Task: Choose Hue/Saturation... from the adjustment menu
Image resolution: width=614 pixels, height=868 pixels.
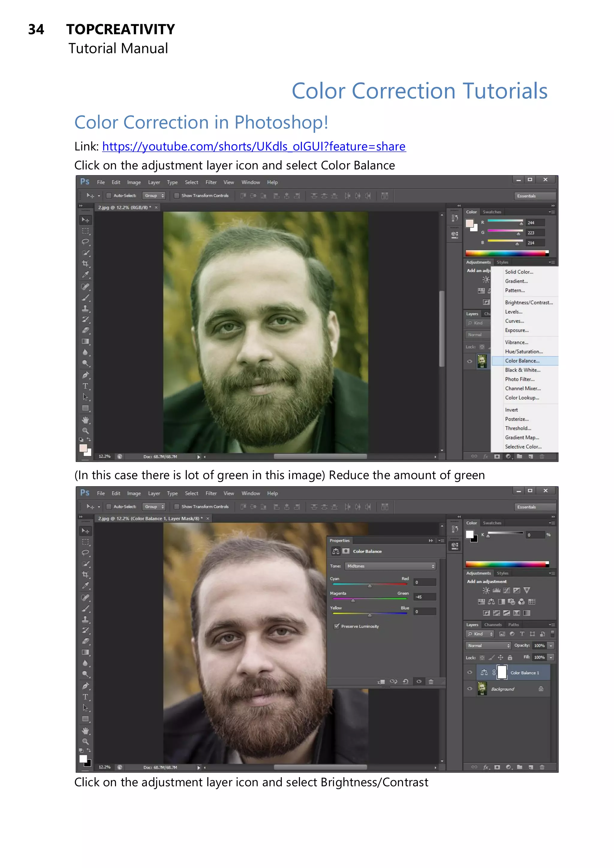Action: (x=525, y=352)
